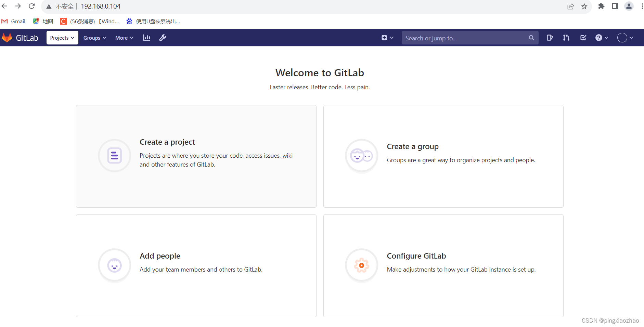Open the Configure GitLab card

(443, 266)
